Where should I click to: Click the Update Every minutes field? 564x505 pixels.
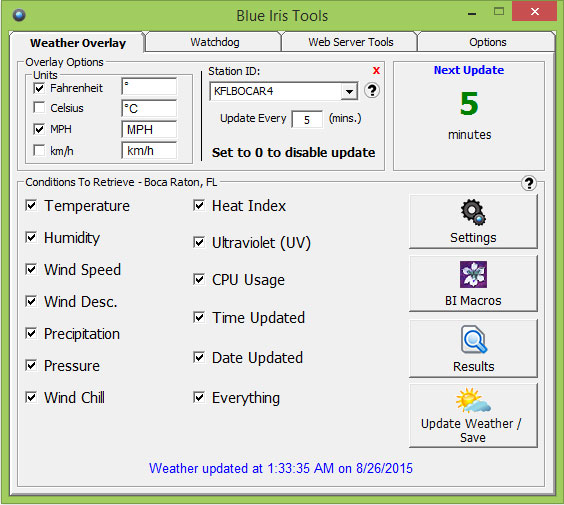point(307,119)
